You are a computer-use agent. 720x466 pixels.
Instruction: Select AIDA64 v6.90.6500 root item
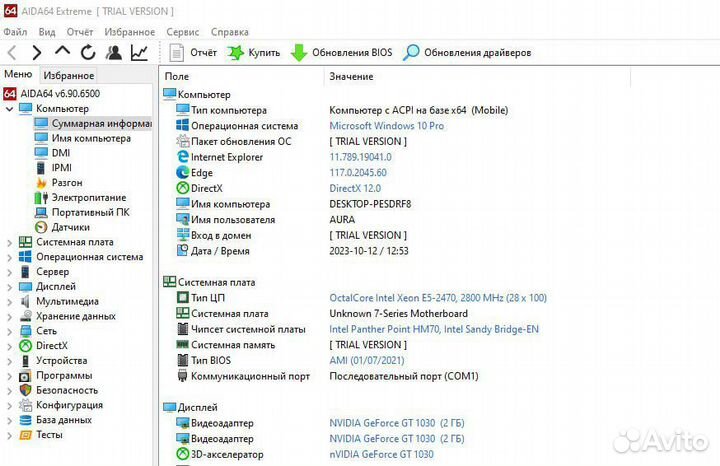(x=51, y=94)
